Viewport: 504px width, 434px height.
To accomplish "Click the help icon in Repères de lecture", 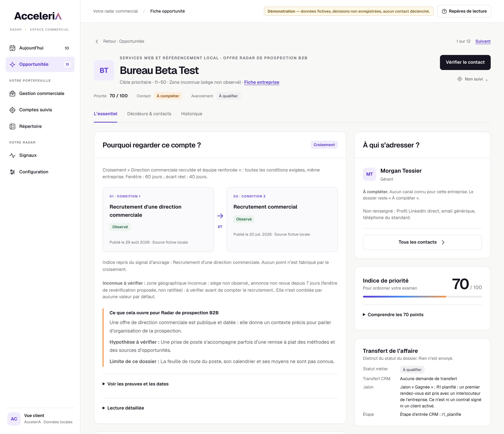I will tap(444, 11).
